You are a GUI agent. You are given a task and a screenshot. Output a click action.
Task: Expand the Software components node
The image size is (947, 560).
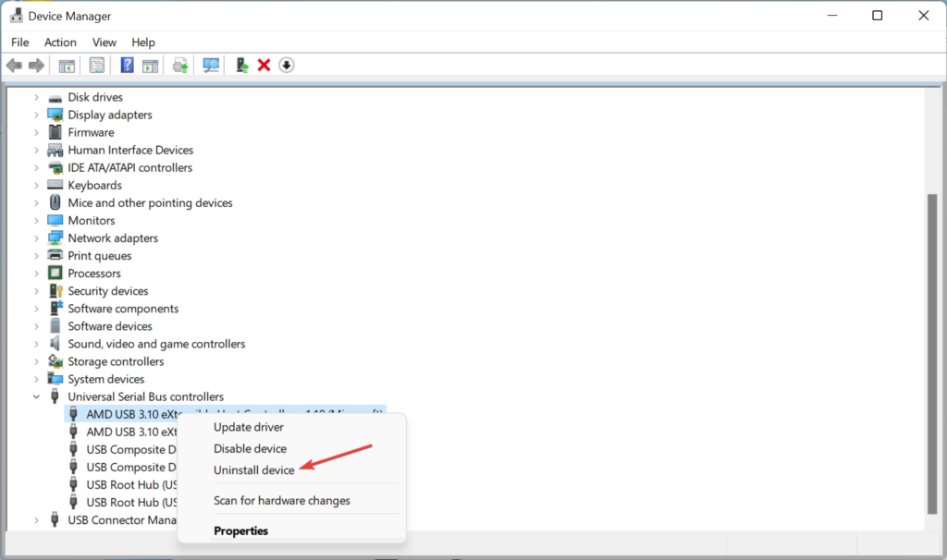[36, 309]
